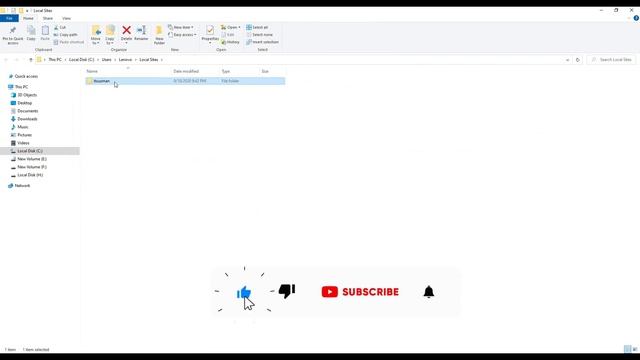The width and height of the screenshot is (640, 360).
Task: Click Paste shortcut in the ribbon
Action: [x=69, y=42]
